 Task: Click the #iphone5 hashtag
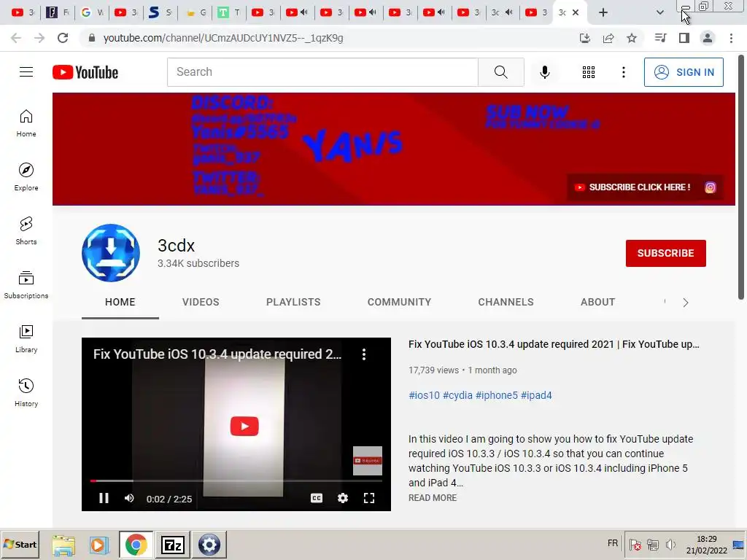coord(496,395)
